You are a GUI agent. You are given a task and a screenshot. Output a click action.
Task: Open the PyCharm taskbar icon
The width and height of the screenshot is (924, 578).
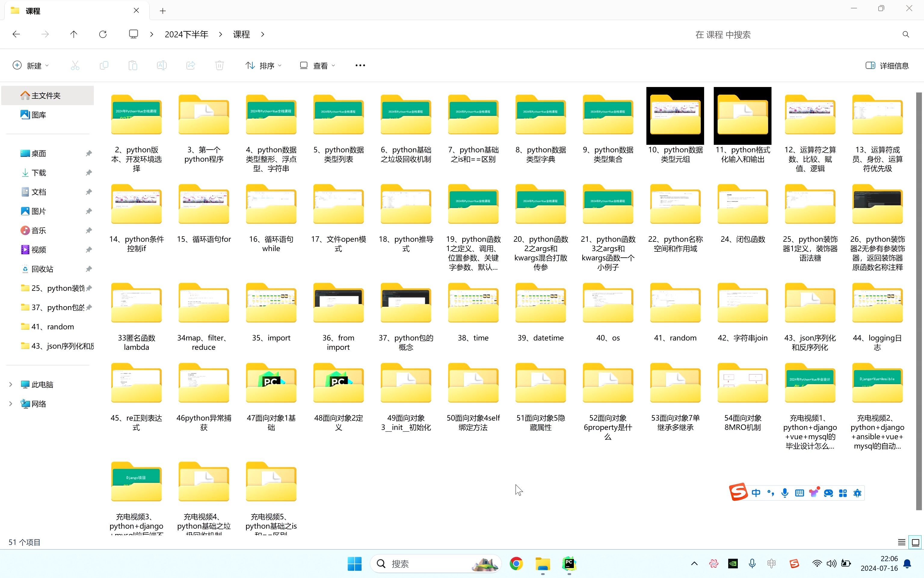(x=569, y=564)
